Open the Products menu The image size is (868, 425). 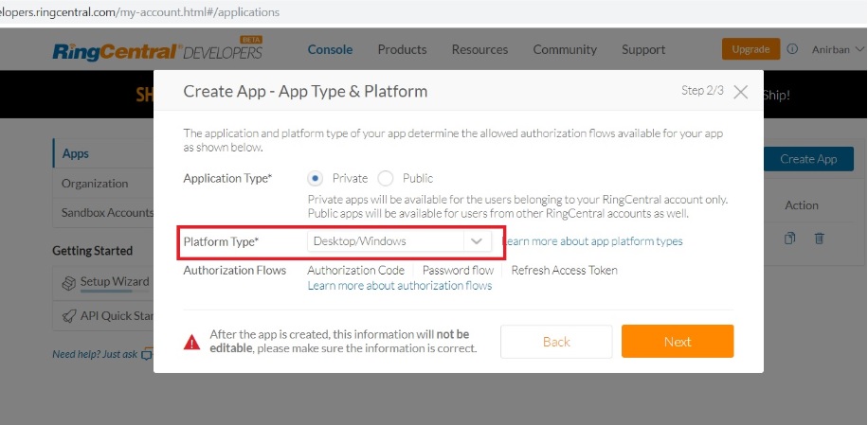(402, 49)
